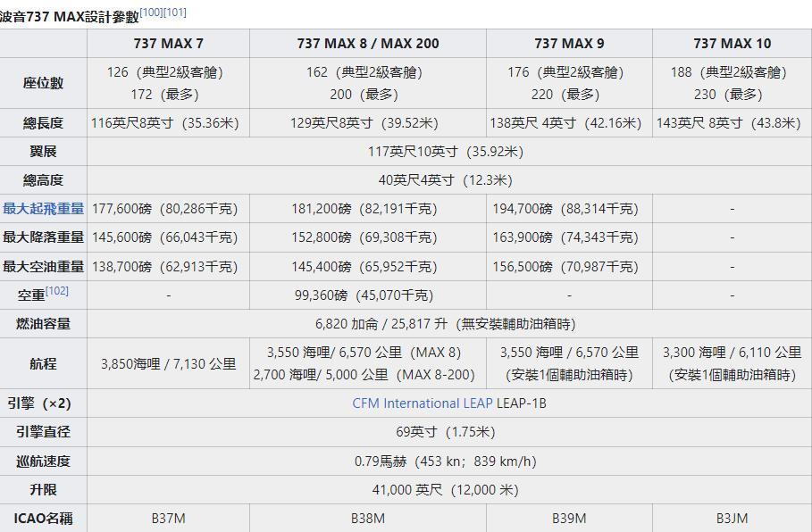Viewport: 812px width, 532px height.
Task: Select the 737 MAX 8 / MAX 200 header
Action: [x=368, y=44]
